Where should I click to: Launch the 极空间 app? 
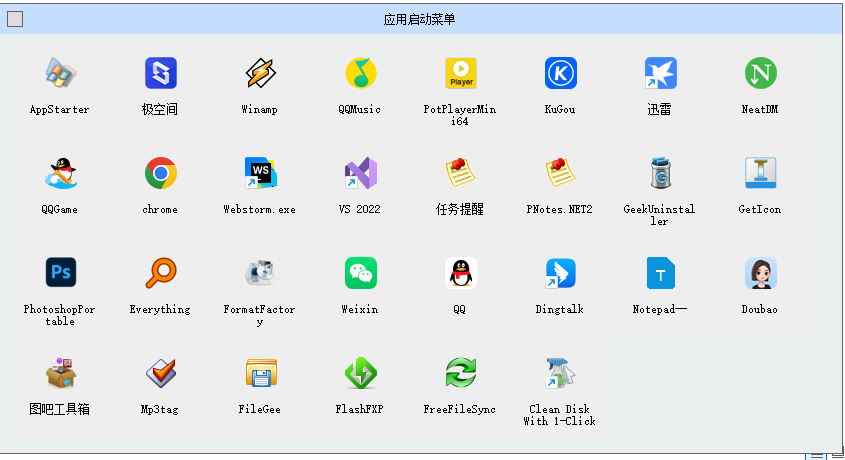pos(161,73)
